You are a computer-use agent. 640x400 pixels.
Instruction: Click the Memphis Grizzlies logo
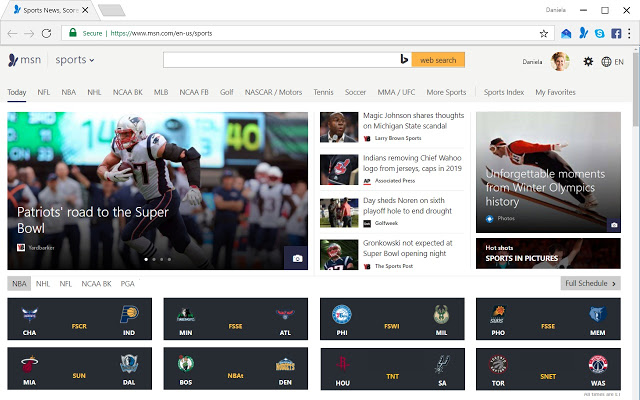point(598,314)
